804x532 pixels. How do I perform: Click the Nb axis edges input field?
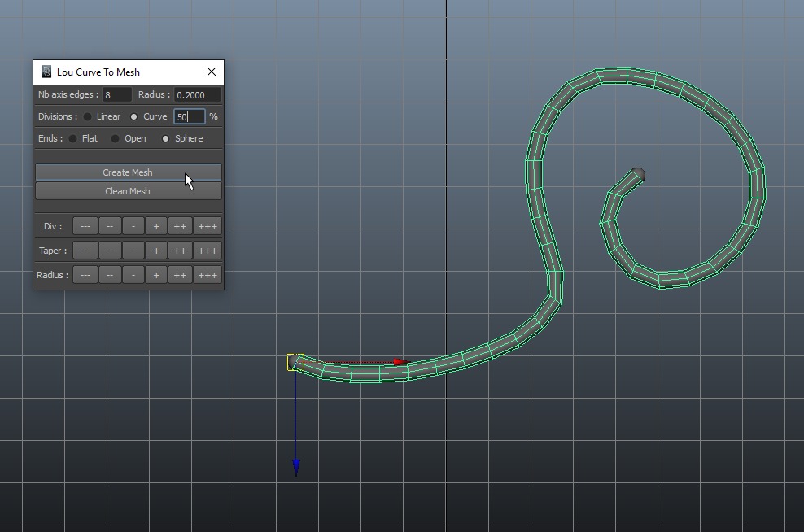pos(116,95)
